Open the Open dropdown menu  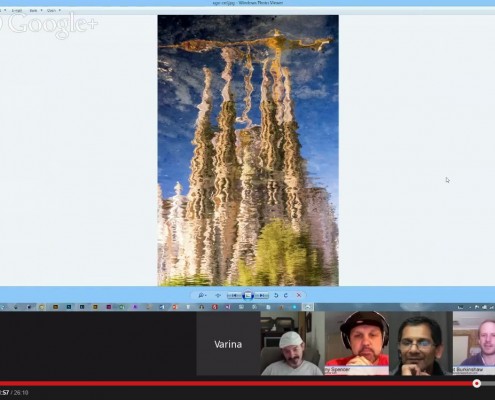pos(53,10)
